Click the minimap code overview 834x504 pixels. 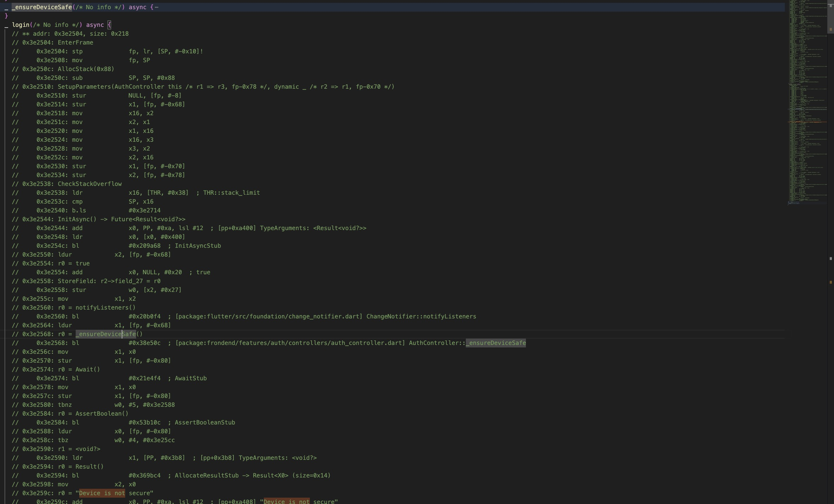coord(807,102)
